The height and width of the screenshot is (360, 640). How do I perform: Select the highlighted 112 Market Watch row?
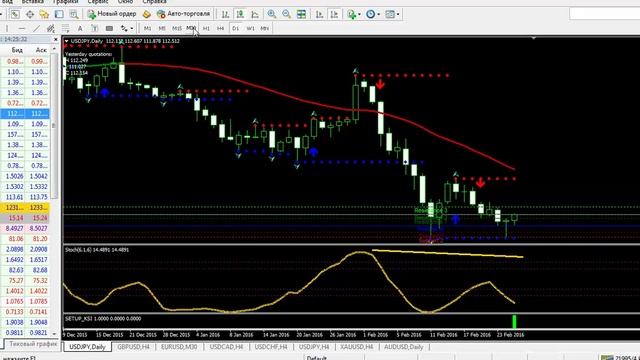(25, 113)
